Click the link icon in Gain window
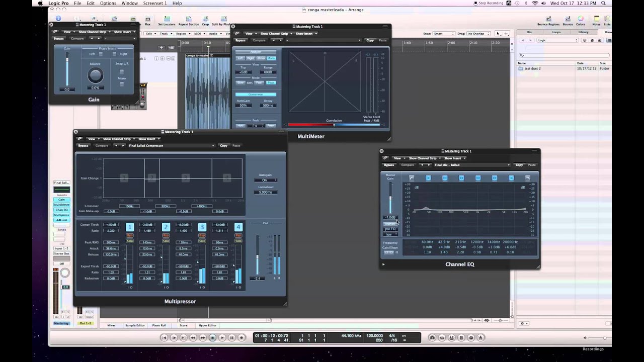The image size is (644, 362). click(x=55, y=32)
